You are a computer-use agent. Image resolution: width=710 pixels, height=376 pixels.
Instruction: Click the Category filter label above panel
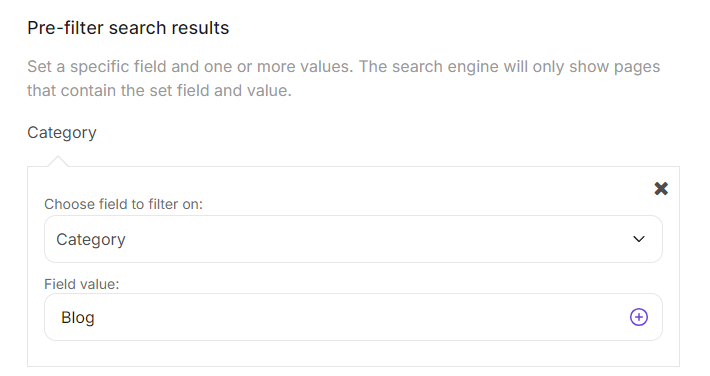click(x=62, y=133)
